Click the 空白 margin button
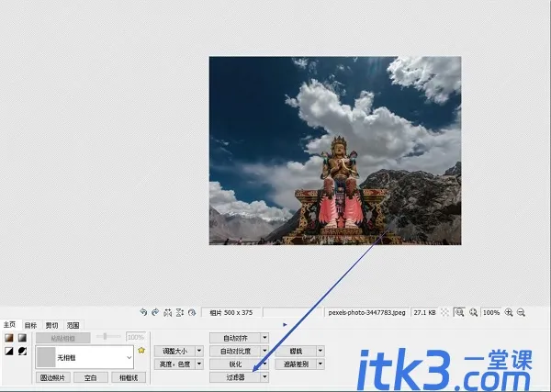 coord(91,377)
